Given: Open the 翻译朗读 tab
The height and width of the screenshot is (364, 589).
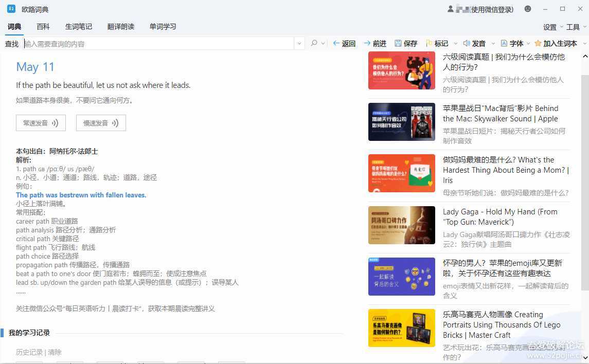Looking at the screenshot, I should coord(121,27).
